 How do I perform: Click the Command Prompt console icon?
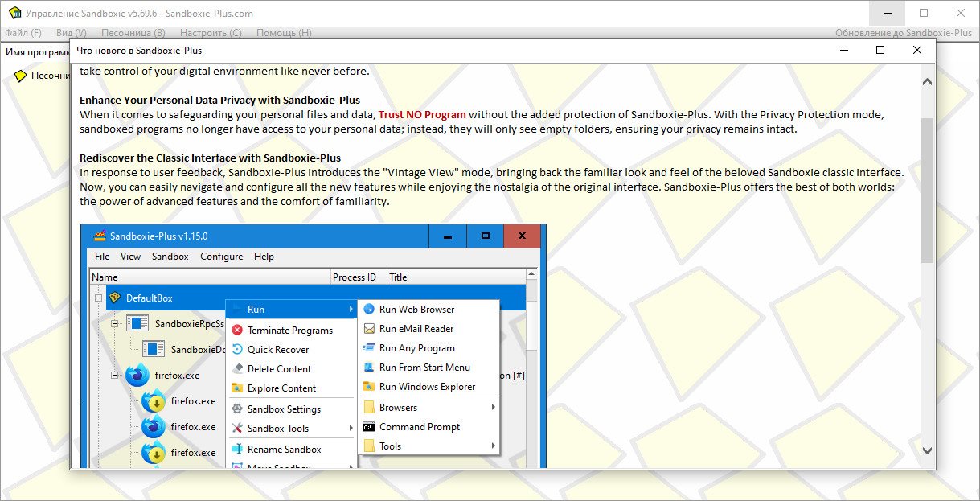click(369, 426)
